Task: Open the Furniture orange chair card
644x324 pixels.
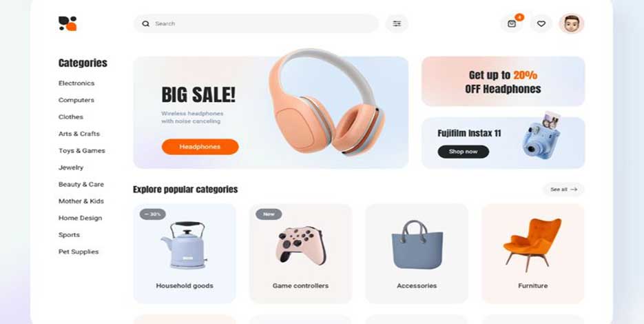Action: pos(532,253)
